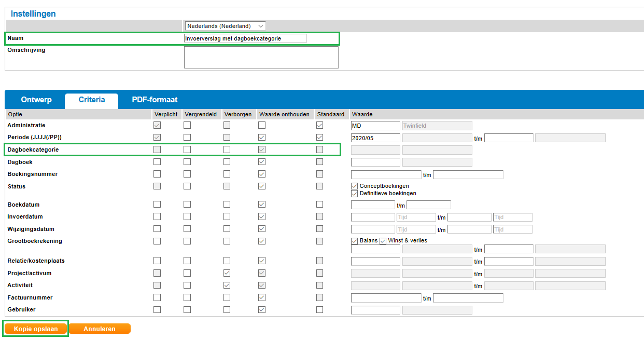Check Standaard checkbox for Boekdatum row
Image resolution: width=644 pixels, height=340 pixels.
tap(319, 205)
